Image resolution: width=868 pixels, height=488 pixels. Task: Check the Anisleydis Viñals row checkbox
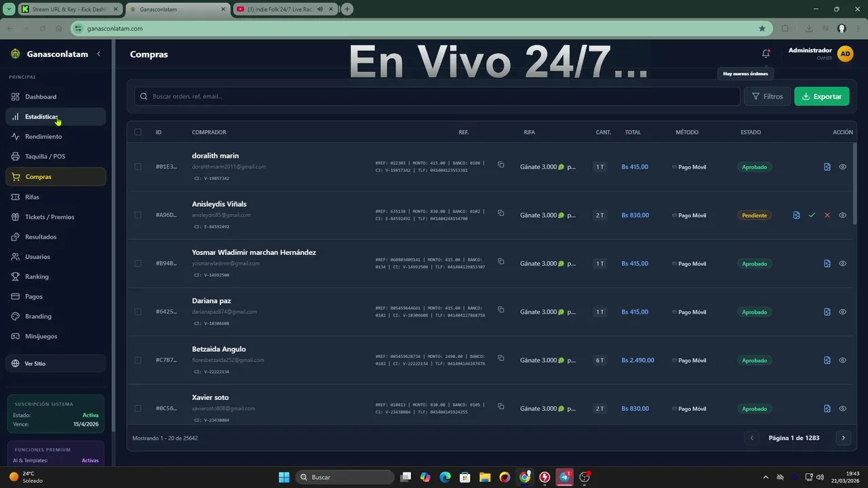138,215
